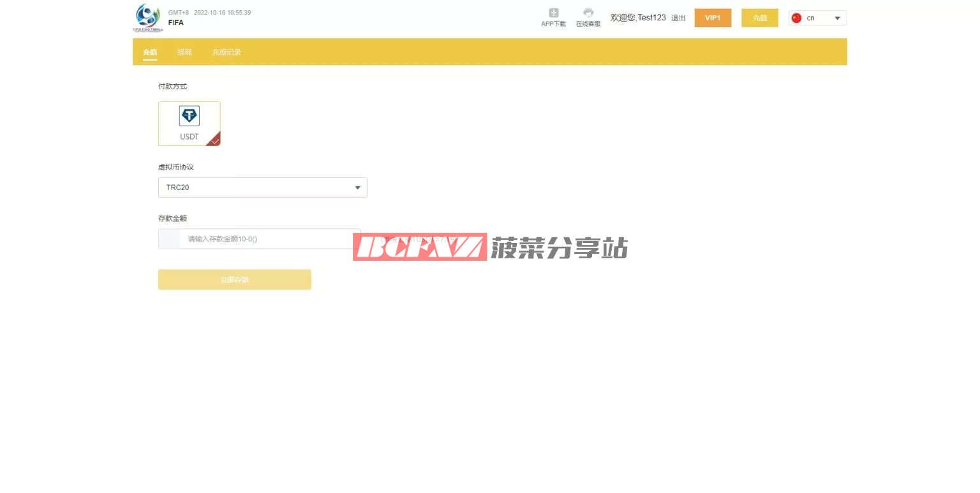Switch to the 充值 tab
This screenshot has height=493, width=980.
150,52
